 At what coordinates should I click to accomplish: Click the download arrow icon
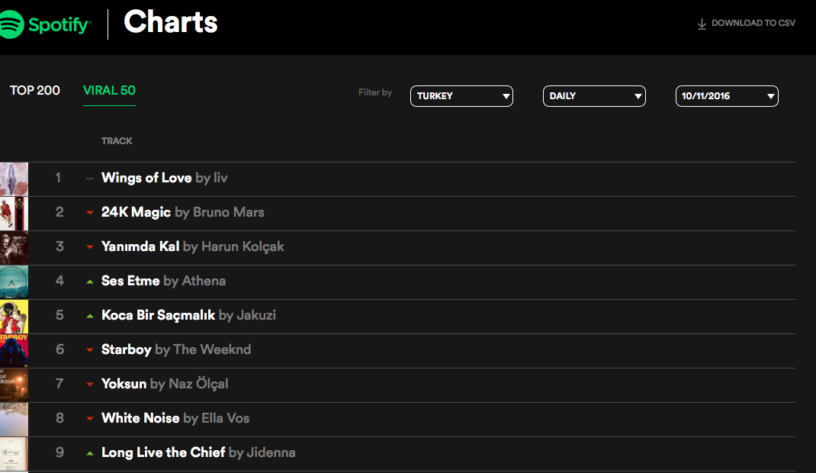point(701,24)
